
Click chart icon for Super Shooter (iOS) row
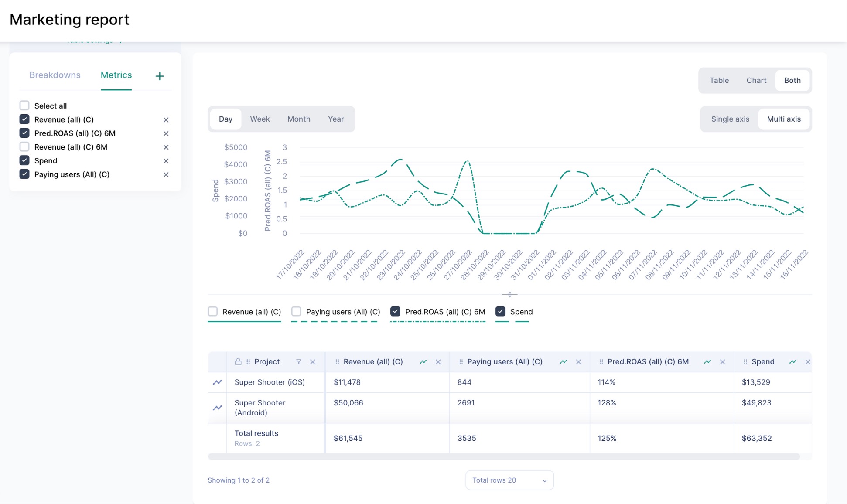(217, 382)
